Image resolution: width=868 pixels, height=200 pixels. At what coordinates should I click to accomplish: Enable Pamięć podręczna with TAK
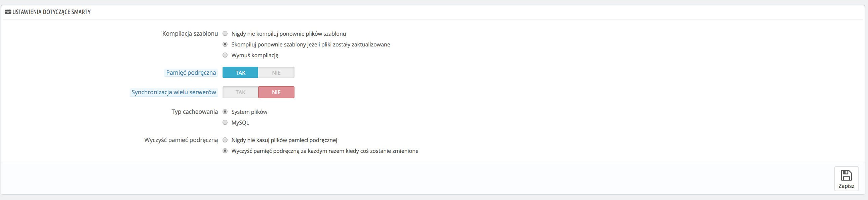[240, 72]
